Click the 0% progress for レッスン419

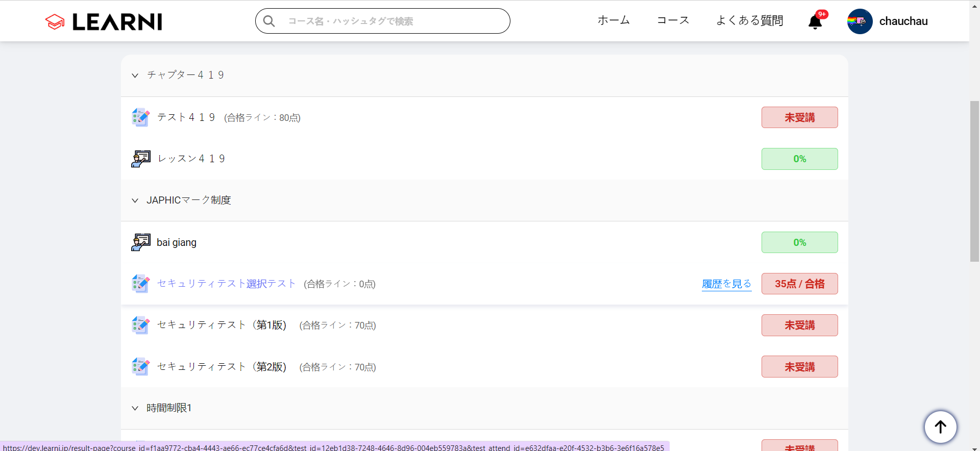point(800,159)
